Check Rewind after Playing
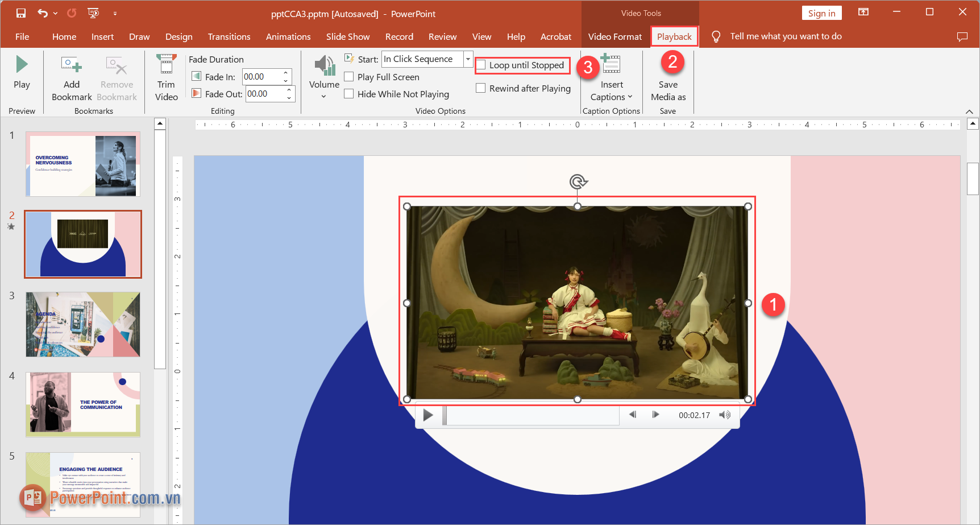980x525 pixels. [481, 88]
